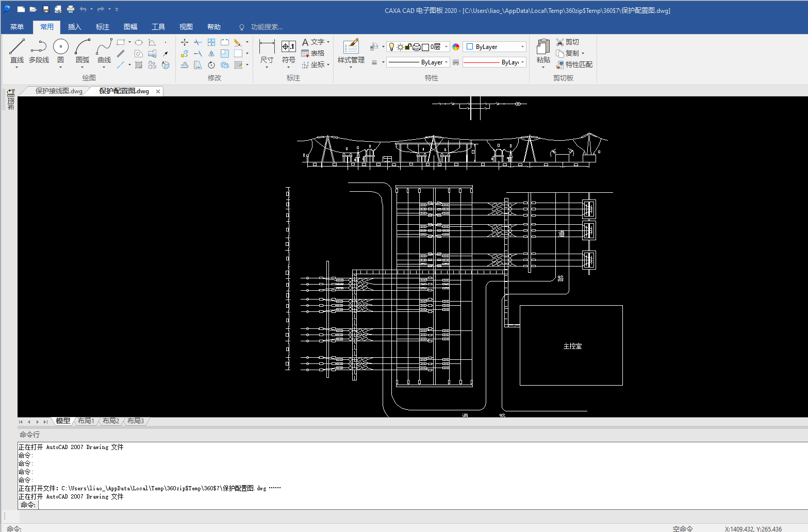Image resolution: width=808 pixels, height=532 pixels.
Task: Switch to the 插入 ribbon tab
Action: (x=75, y=27)
